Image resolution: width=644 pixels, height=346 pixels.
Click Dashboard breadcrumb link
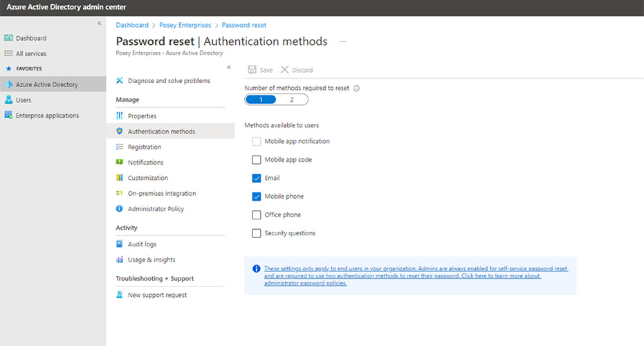coord(132,25)
